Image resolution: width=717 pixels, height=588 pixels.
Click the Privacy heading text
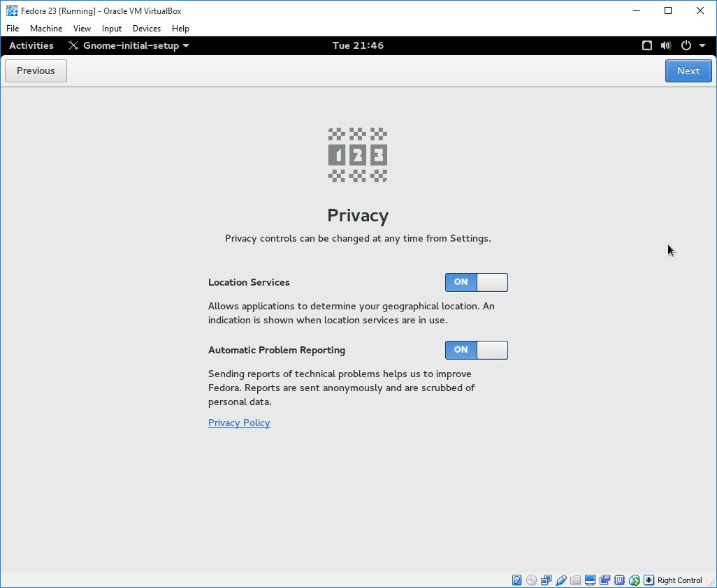358,215
